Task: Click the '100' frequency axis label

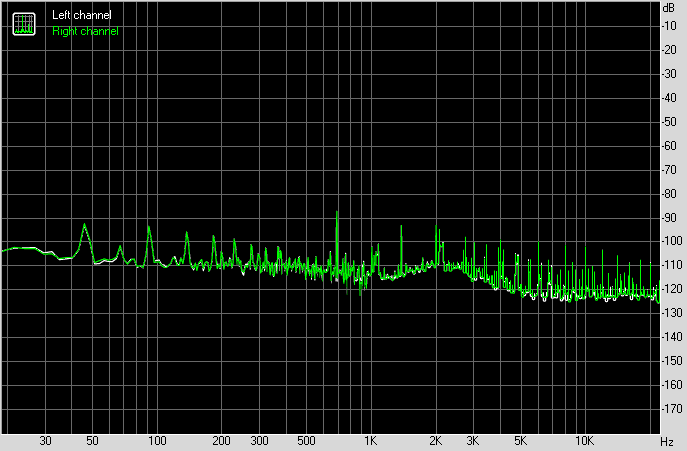Action: coord(157,441)
